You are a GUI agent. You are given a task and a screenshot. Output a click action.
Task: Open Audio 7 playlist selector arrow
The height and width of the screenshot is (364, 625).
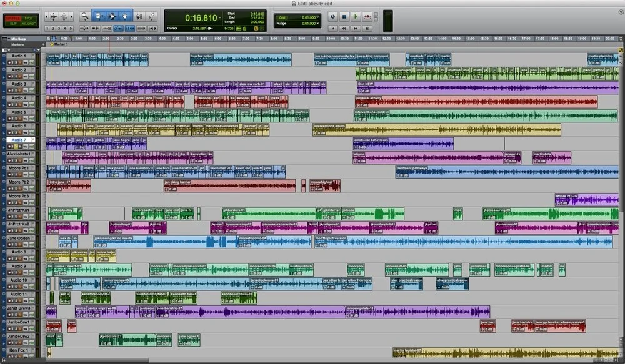click(x=33, y=140)
